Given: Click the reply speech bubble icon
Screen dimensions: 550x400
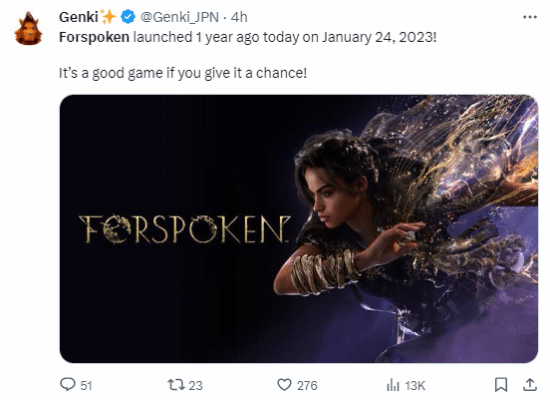Looking at the screenshot, I should click(x=68, y=384).
